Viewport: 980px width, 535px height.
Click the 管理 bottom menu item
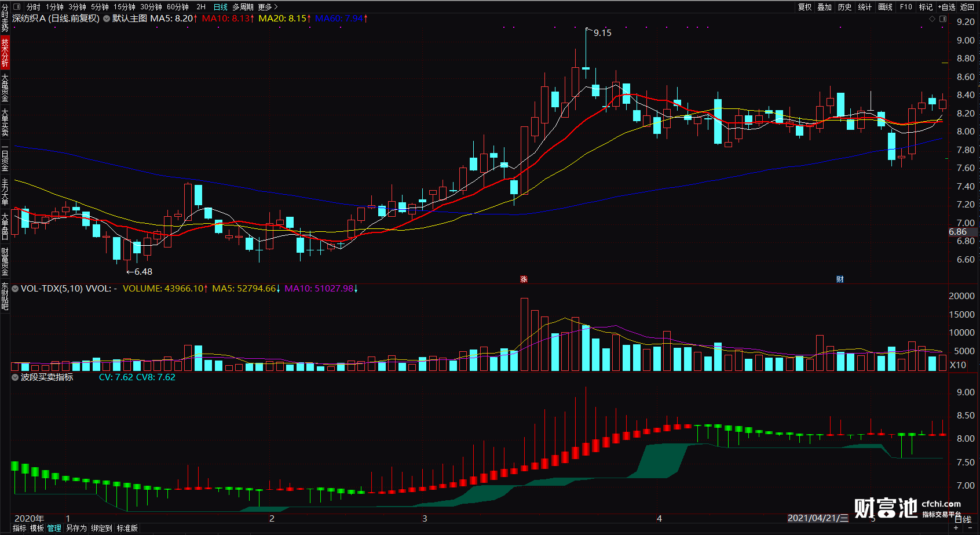[54, 528]
